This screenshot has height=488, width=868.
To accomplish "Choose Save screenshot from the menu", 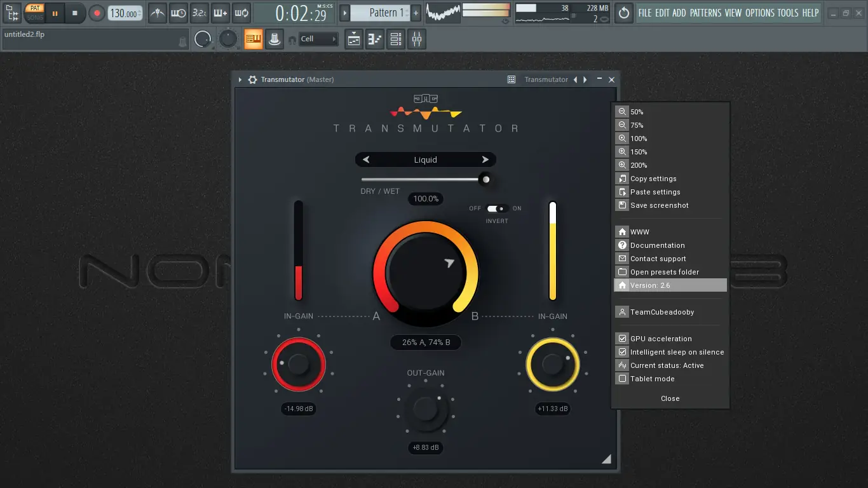I will pos(670,205).
